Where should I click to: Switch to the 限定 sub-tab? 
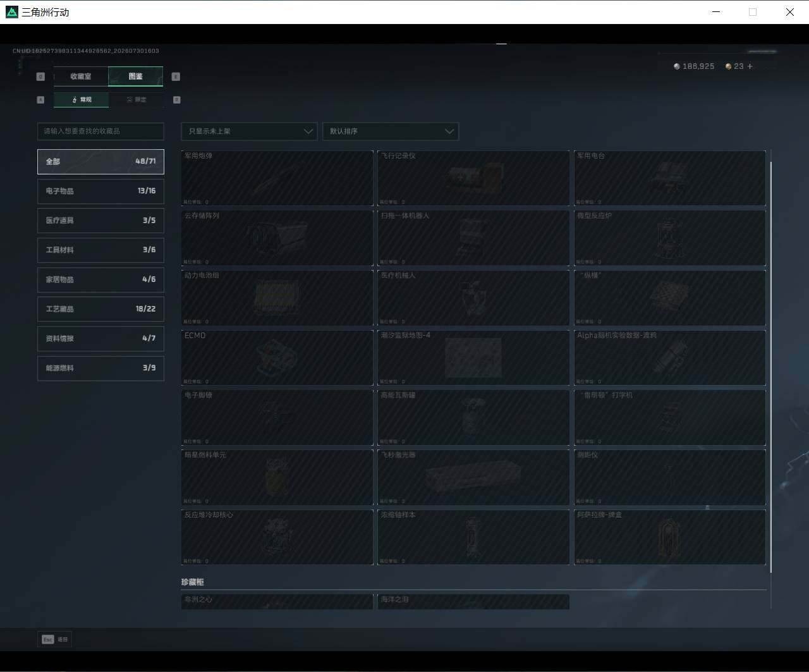click(x=136, y=100)
